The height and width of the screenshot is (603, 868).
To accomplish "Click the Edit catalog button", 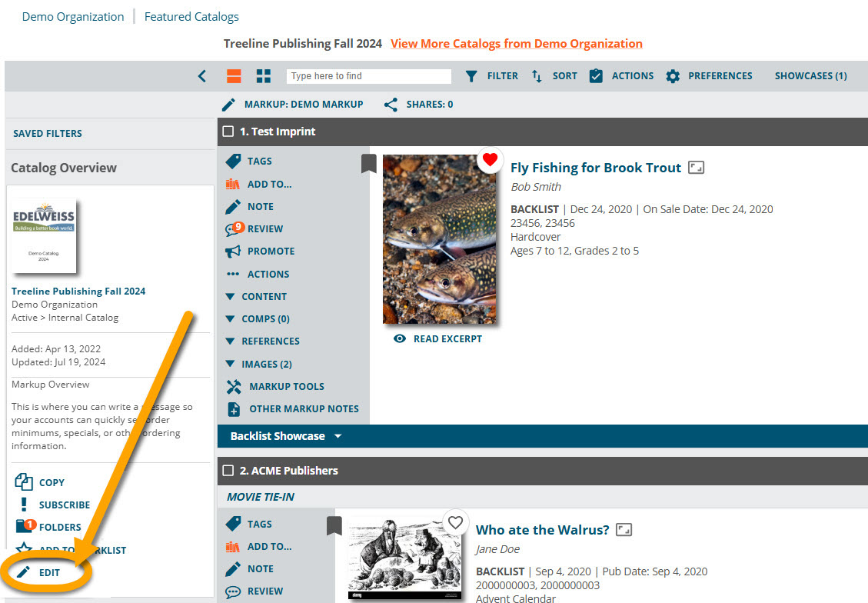I will pyautogui.click(x=48, y=573).
